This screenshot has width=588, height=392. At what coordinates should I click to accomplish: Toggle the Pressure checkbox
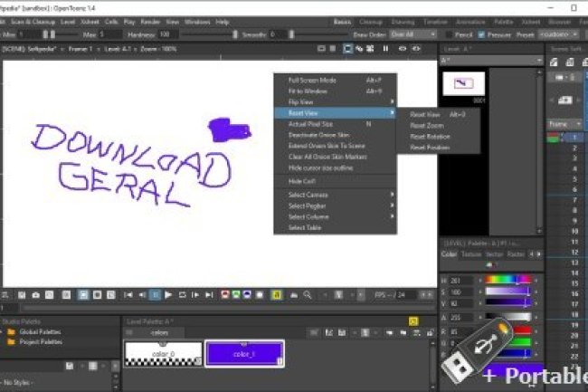481,33
